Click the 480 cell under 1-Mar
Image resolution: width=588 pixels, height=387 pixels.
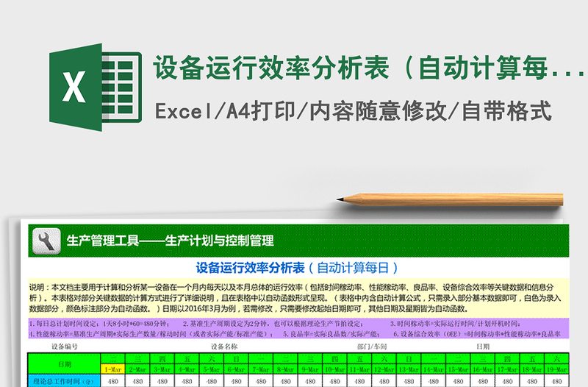click(x=113, y=381)
